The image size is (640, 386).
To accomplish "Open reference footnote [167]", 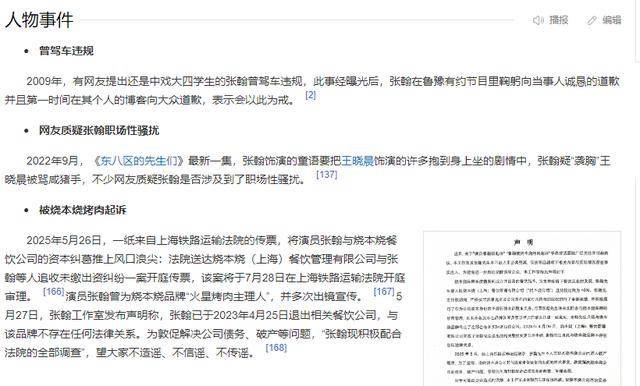I will (x=384, y=291).
